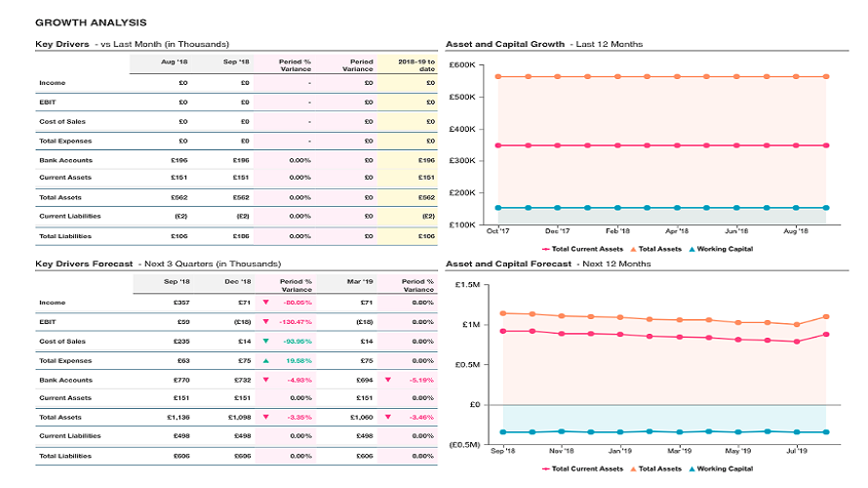
Task: Click the Asset and Capital Growth section title
Action: coord(505,44)
